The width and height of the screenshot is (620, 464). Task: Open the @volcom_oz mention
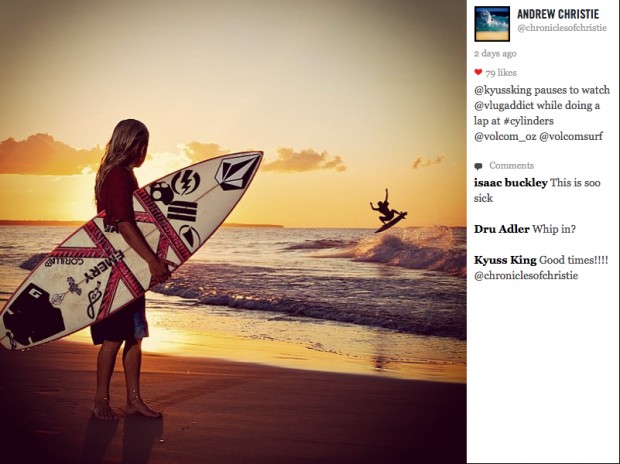pos(505,136)
